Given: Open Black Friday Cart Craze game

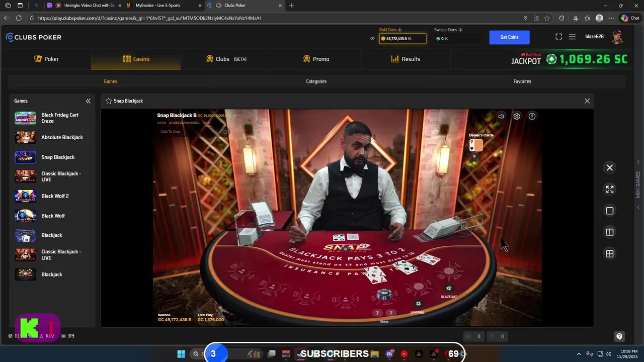Looking at the screenshot, I should (52, 118).
